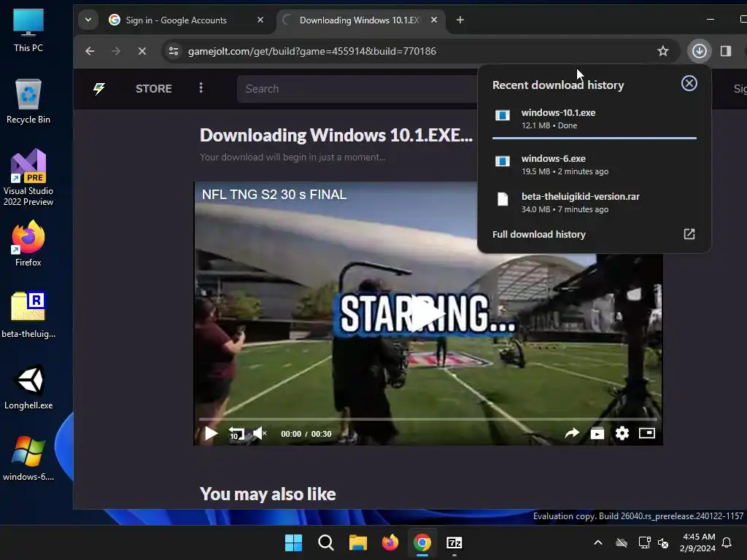This screenshot has width=747, height=560.
Task: Toggle video theater mode icon
Action: [647, 433]
